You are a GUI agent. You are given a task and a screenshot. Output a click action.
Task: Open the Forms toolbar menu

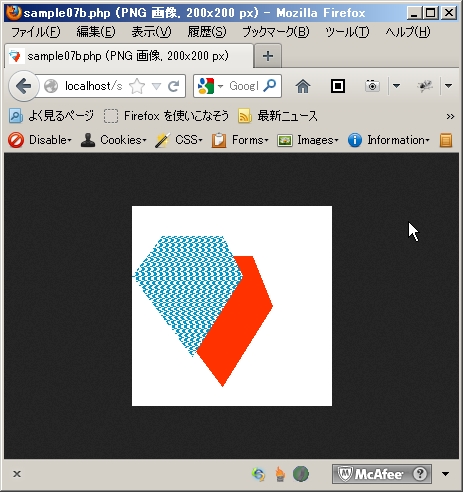(x=240, y=140)
